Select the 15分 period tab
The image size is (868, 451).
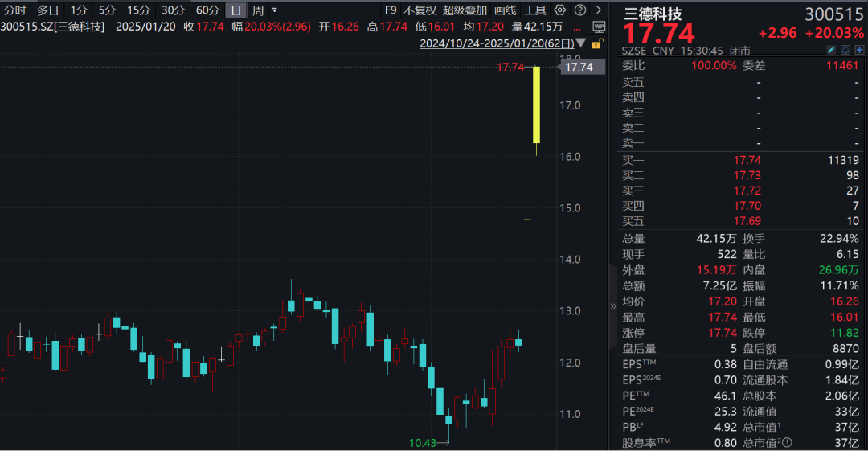138,10
